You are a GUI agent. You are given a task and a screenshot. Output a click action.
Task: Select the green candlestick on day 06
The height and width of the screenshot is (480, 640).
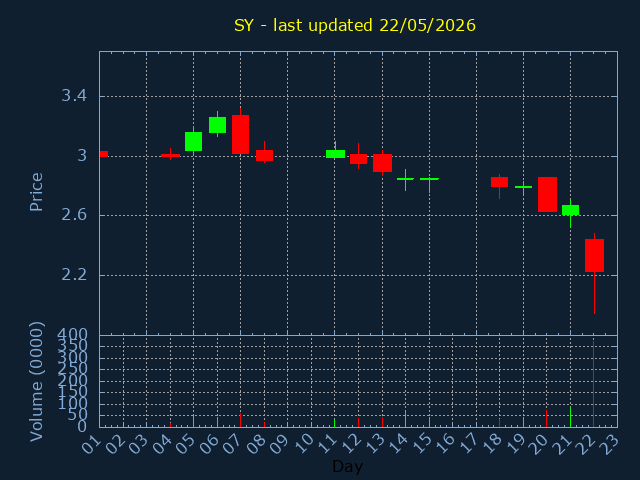point(218,125)
